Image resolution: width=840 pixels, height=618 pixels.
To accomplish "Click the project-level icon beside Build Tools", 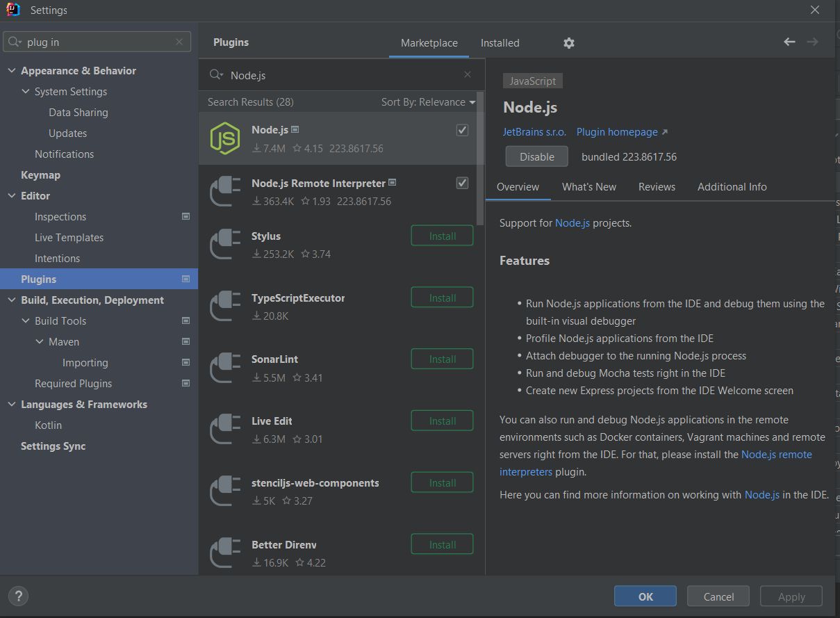I will tap(186, 320).
